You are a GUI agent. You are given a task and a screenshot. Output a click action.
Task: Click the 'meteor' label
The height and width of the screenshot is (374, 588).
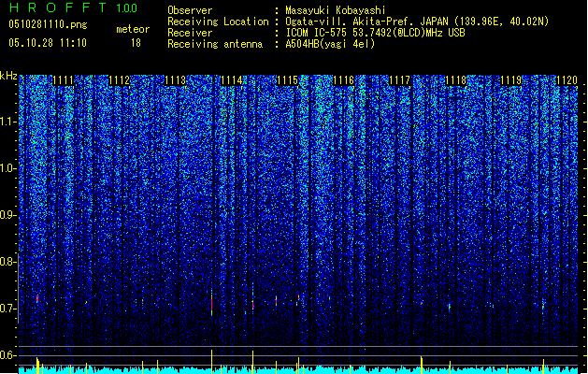pyautogui.click(x=133, y=29)
